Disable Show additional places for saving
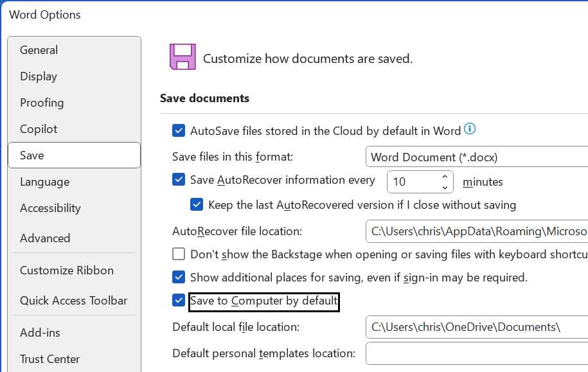Image resolution: width=588 pixels, height=372 pixels. click(179, 276)
